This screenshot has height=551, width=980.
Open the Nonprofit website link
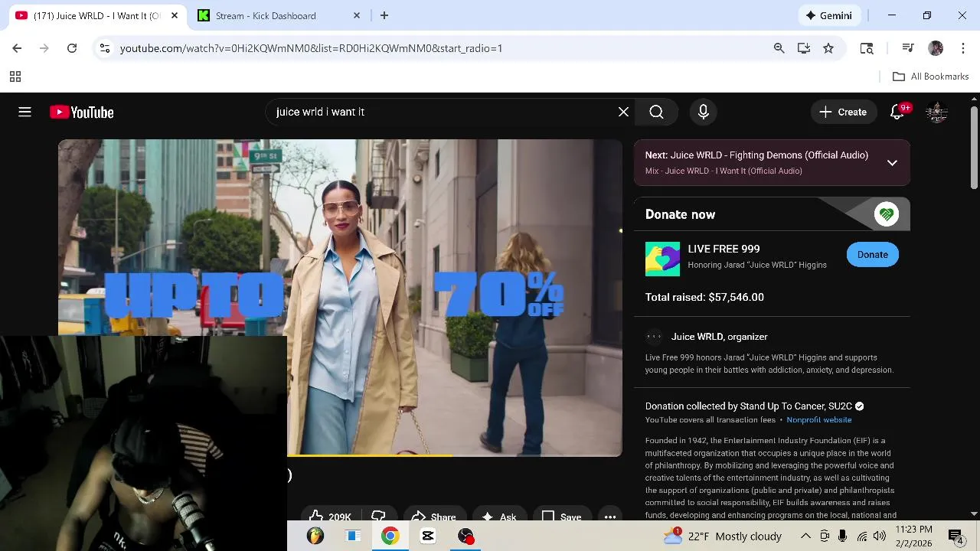tap(818, 420)
